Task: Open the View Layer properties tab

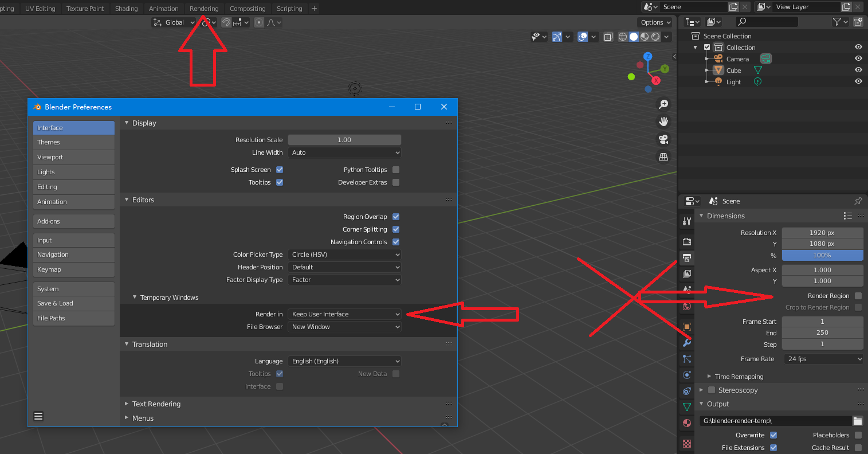Action: click(687, 274)
